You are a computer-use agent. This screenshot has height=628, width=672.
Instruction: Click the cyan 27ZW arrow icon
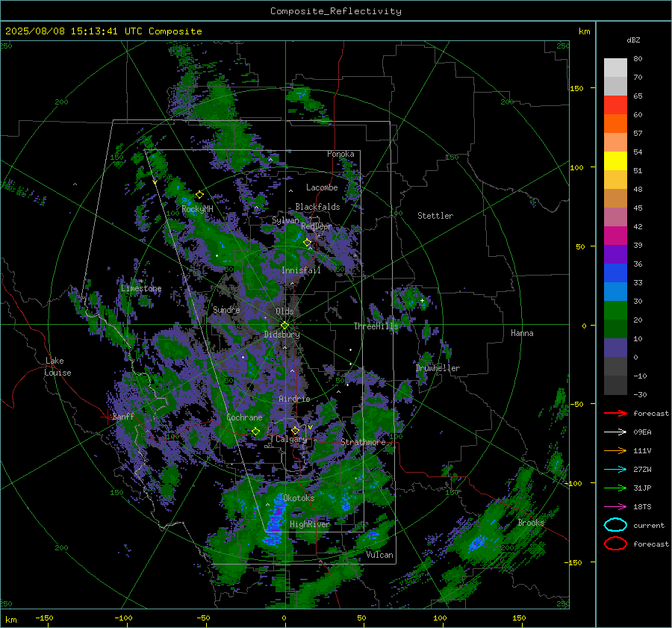pos(615,470)
